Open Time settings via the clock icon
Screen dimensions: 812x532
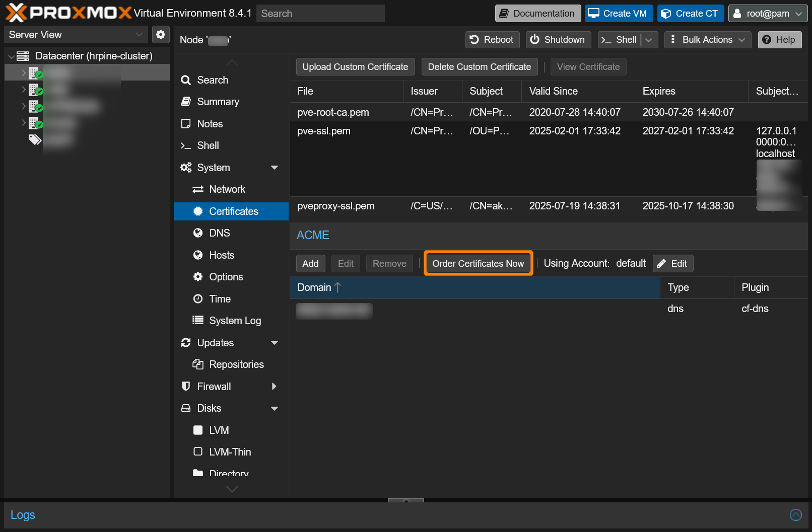pos(198,298)
